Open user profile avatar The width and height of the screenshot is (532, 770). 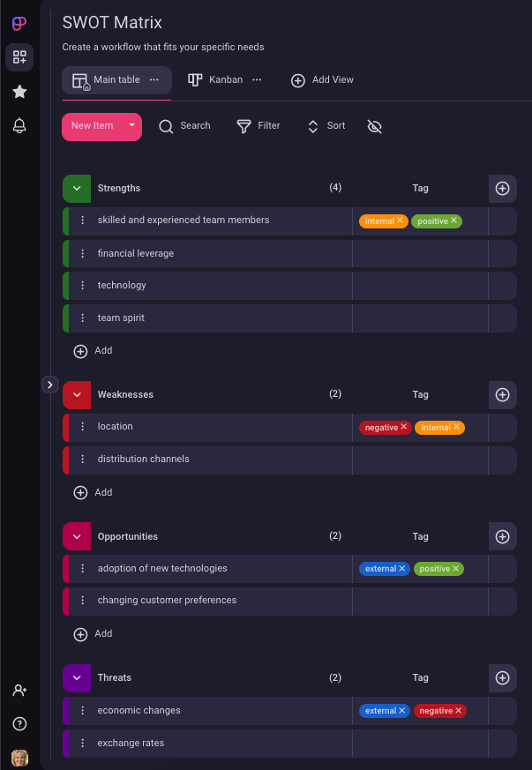coord(19,757)
